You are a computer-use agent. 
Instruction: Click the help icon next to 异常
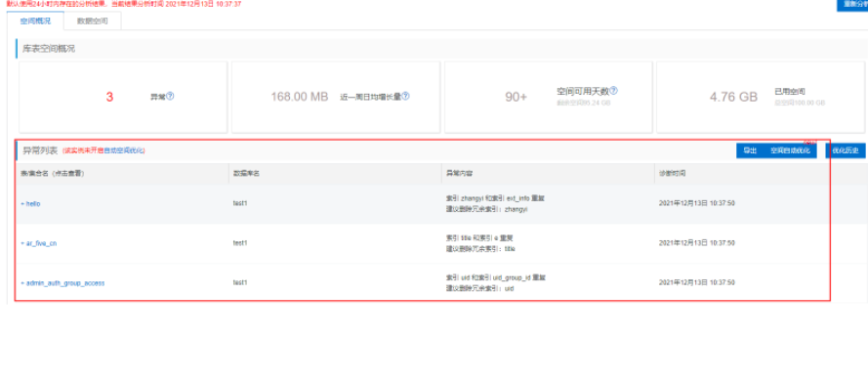tap(170, 96)
